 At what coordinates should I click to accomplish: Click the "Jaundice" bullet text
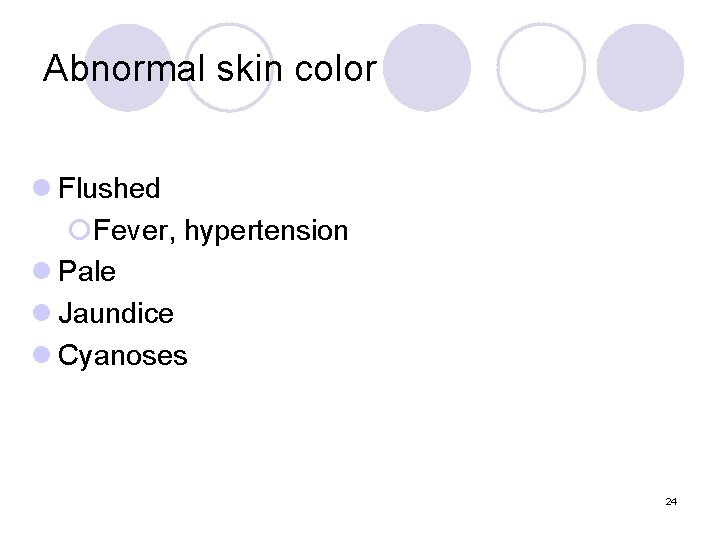(x=116, y=313)
